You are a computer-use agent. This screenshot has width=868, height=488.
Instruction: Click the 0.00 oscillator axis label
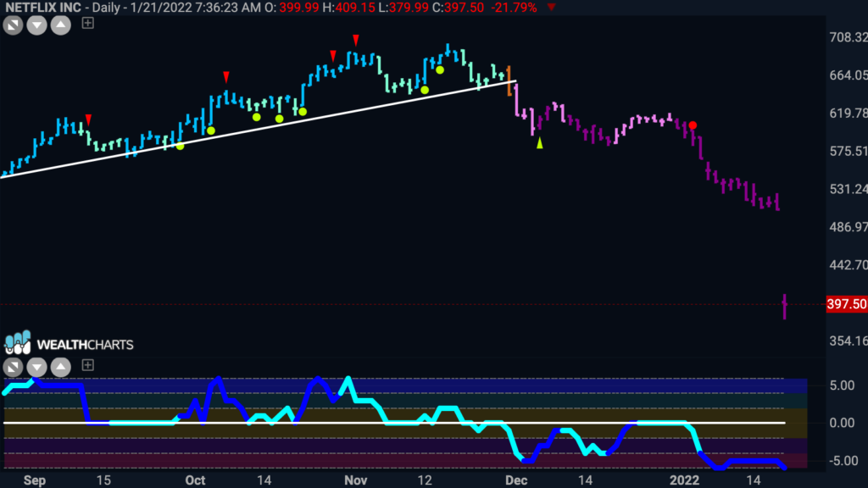pos(843,424)
